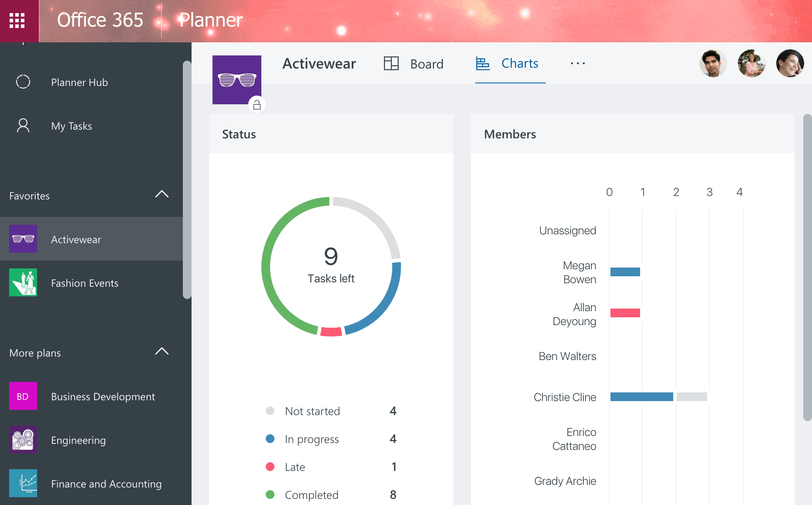Switch to the Charts tab
The image size is (812, 505).
pyautogui.click(x=520, y=63)
